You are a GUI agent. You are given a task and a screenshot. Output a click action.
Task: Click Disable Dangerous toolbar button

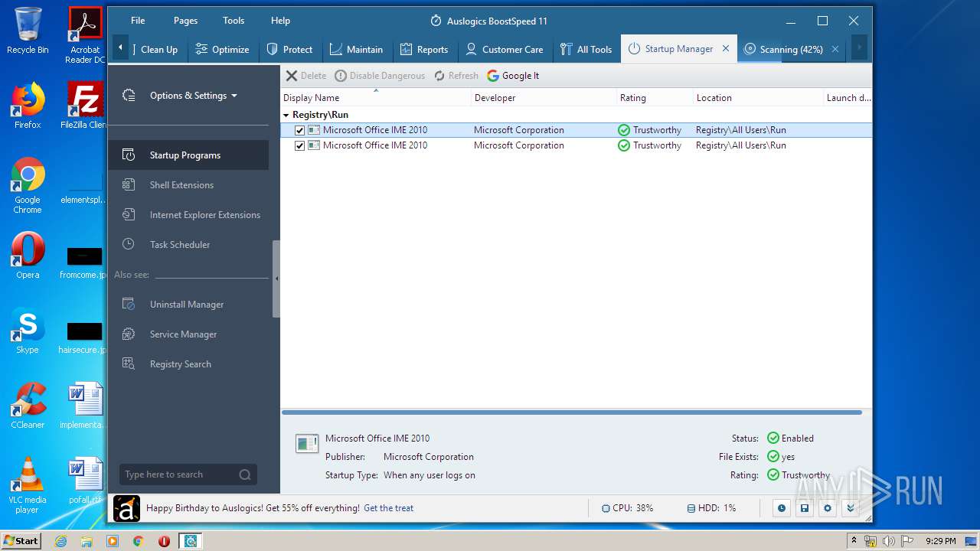click(x=379, y=76)
